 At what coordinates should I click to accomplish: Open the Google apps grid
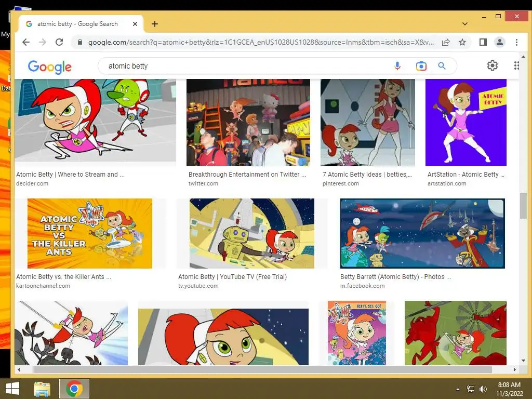[516, 65]
